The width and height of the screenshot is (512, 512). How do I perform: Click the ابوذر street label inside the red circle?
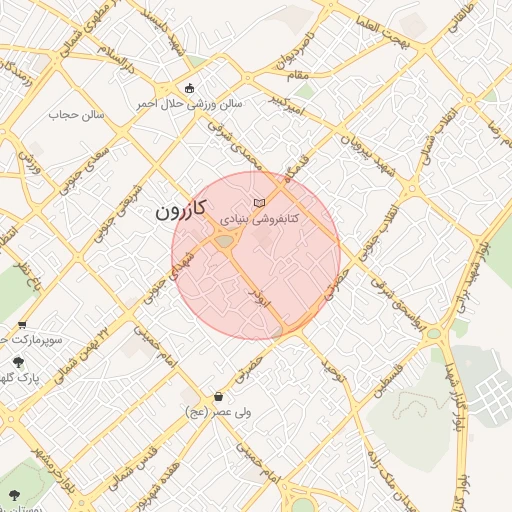point(260,297)
